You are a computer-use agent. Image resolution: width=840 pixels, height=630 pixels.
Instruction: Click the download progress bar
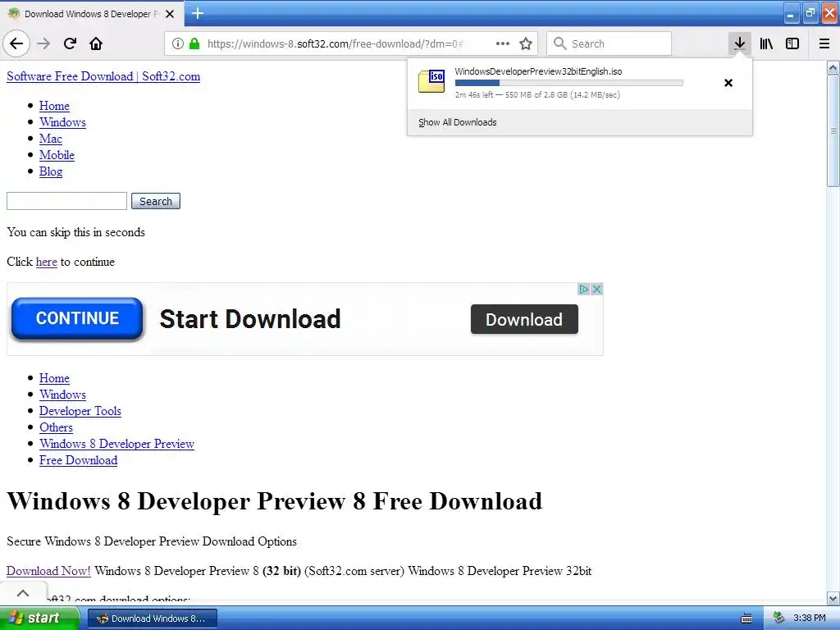point(569,83)
